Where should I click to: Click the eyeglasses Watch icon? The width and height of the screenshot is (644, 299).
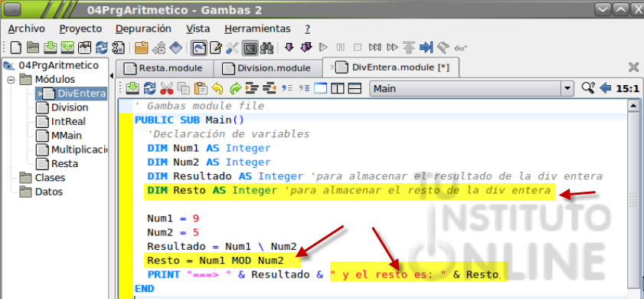pyautogui.click(x=461, y=48)
